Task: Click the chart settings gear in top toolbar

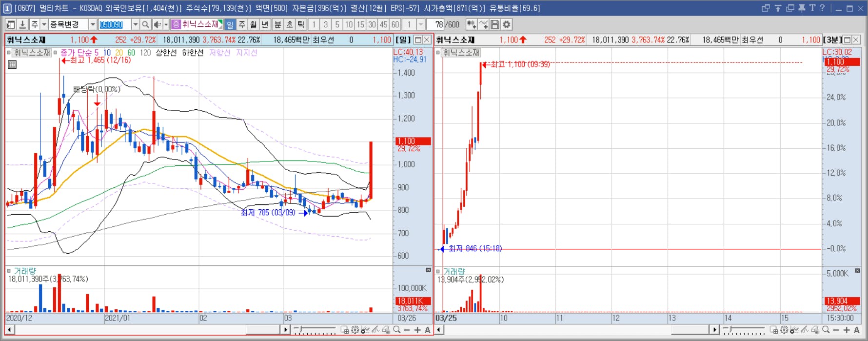Action: [x=507, y=24]
